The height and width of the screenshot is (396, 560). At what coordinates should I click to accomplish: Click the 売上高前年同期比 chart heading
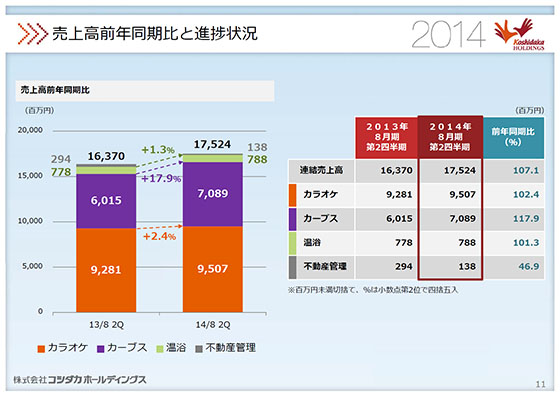tap(55, 90)
